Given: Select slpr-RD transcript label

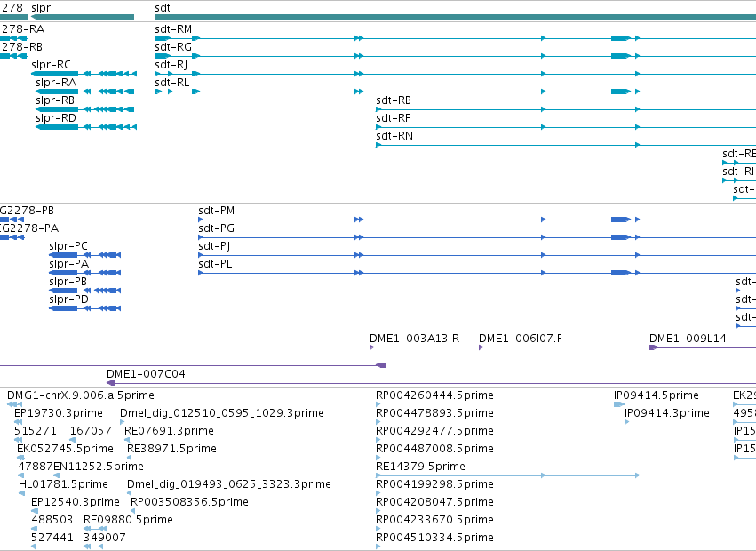Looking at the screenshot, I should point(56,119).
